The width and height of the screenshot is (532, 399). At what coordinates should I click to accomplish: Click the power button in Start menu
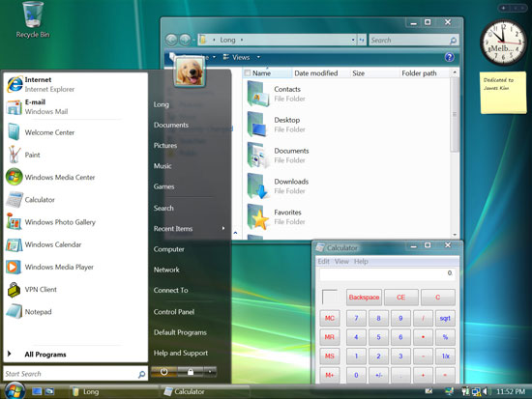(163, 372)
